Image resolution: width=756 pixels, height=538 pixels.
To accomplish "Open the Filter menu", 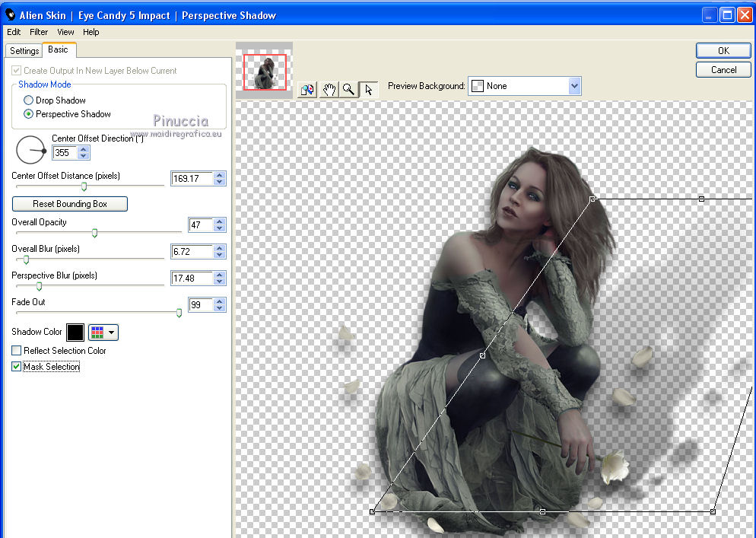I will click(39, 32).
